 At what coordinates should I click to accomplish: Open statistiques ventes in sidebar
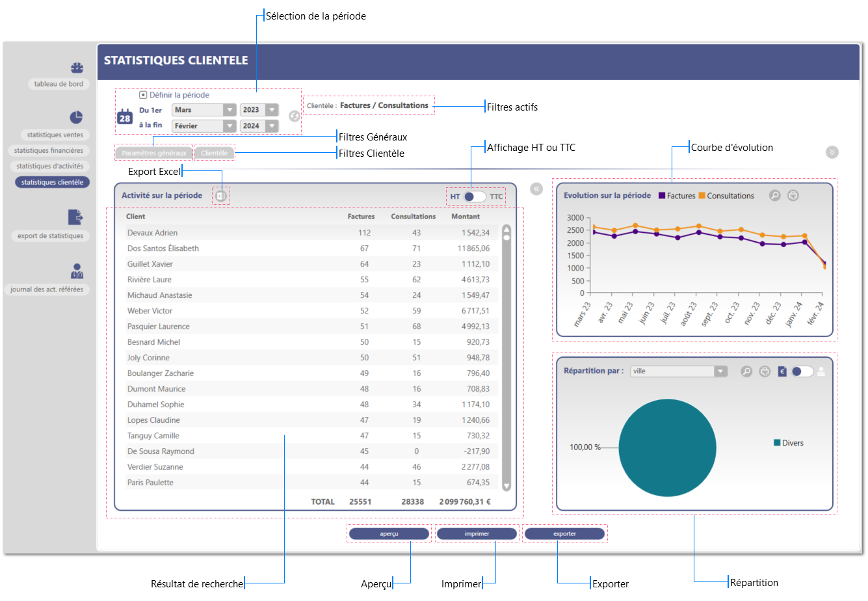pos(55,135)
